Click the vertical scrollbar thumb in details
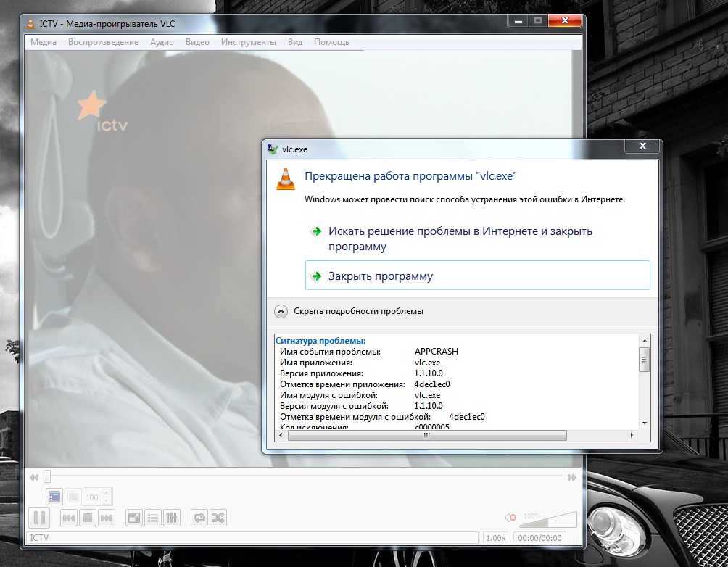Screen dimensions: 728x567 (x=644, y=360)
